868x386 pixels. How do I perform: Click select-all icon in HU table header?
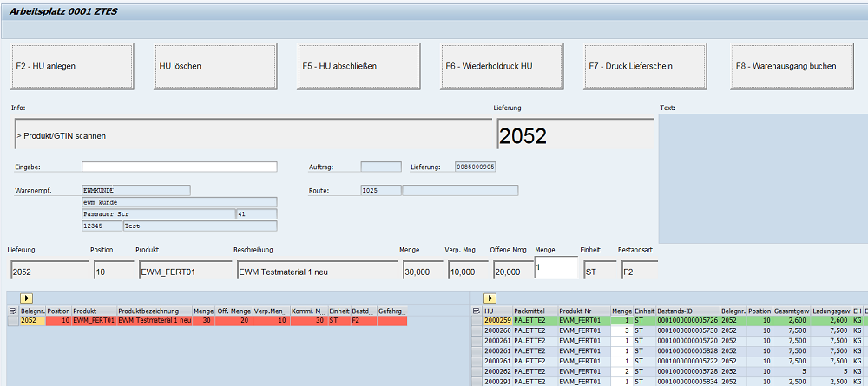[x=477, y=311]
